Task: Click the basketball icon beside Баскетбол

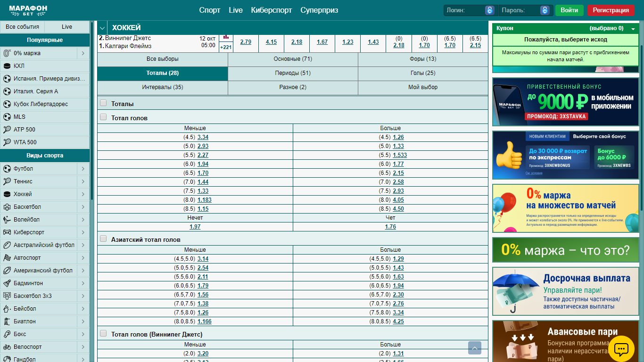Action: click(7, 207)
